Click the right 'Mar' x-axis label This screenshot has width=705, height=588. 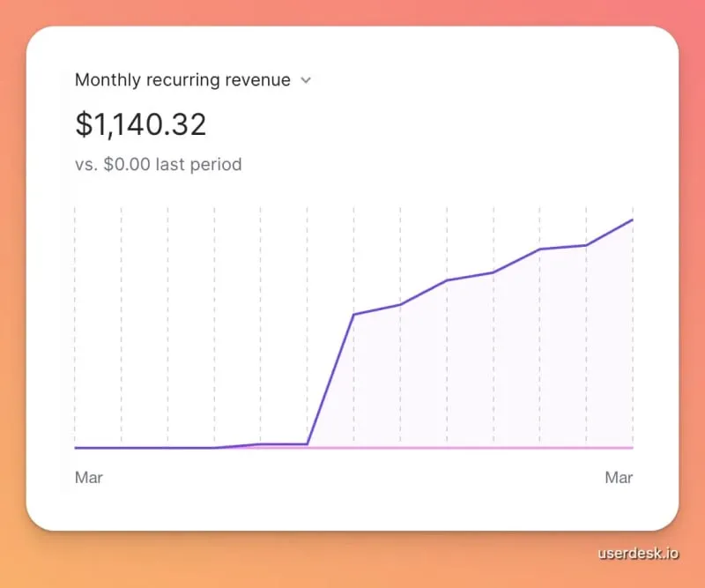[x=619, y=478]
